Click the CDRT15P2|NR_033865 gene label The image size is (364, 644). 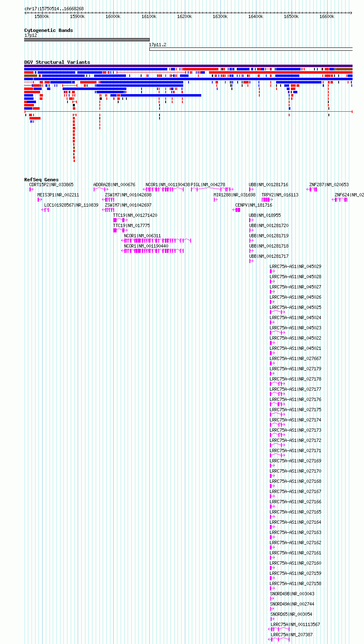pos(51,185)
